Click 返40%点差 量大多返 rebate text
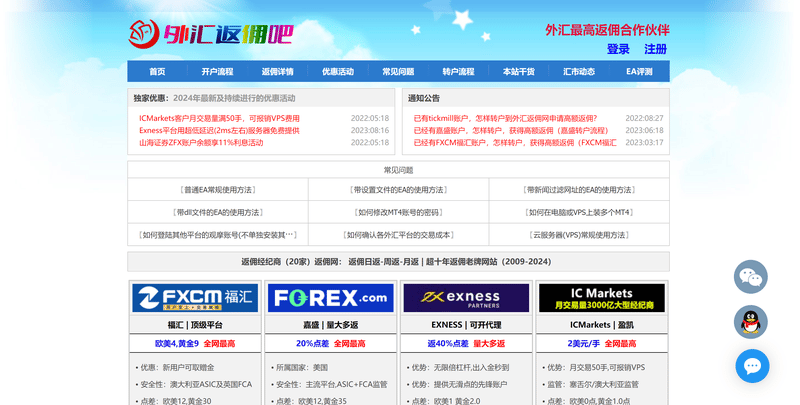Screen dimensions: 800x405 click(466, 344)
